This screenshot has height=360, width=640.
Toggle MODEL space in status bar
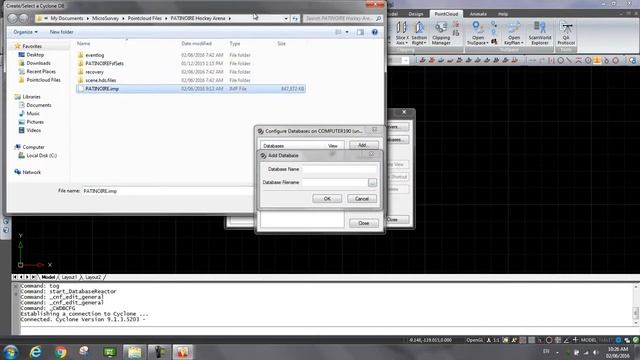(589, 340)
